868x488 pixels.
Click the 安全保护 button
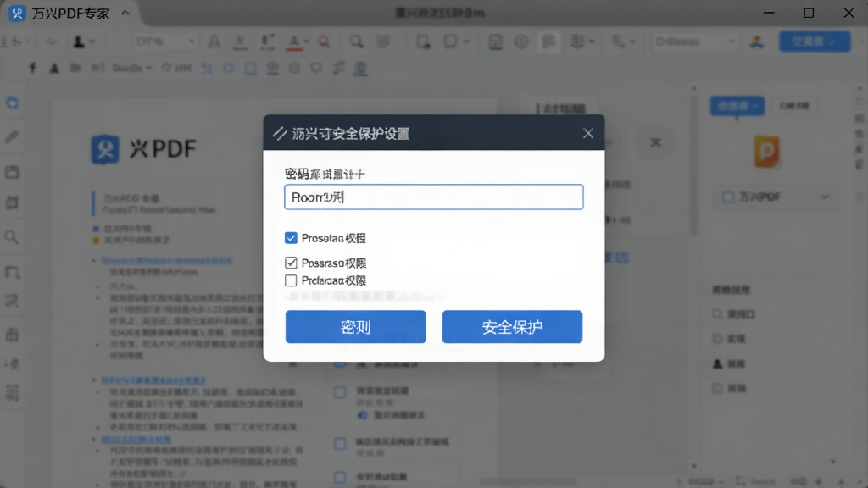(x=512, y=327)
